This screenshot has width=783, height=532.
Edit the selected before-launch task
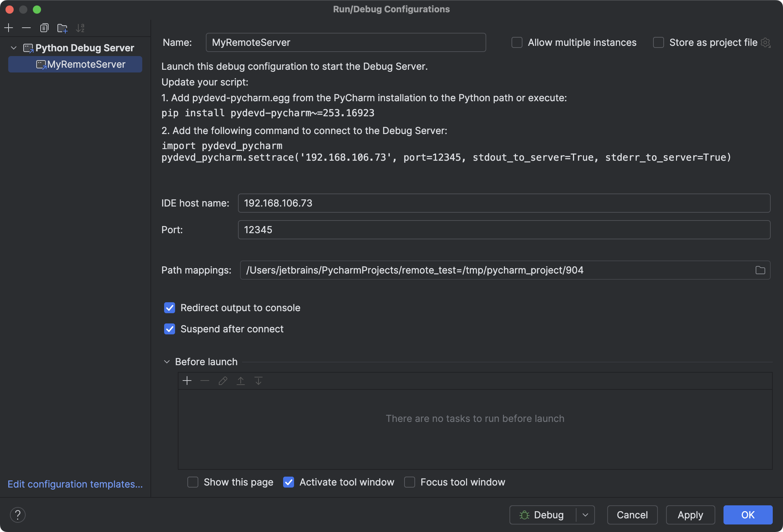coord(223,381)
